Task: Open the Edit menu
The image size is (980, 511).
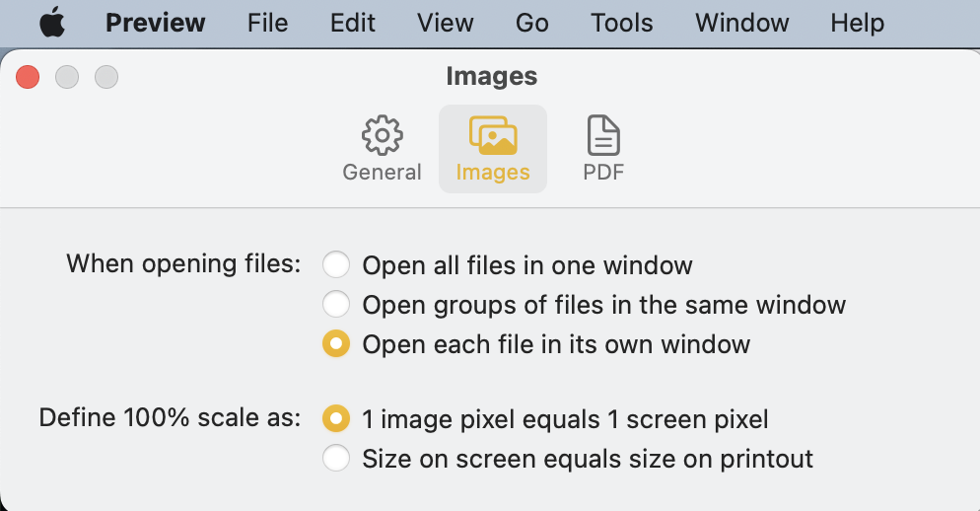Action: 352,23
